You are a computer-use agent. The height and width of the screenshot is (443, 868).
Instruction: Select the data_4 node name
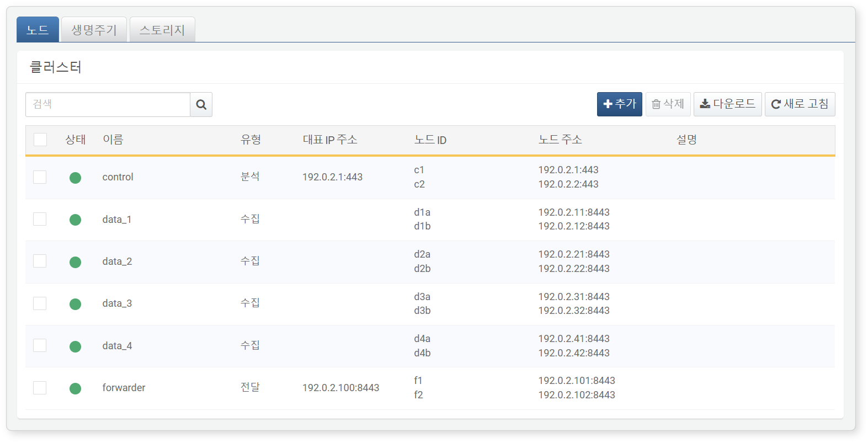coord(117,346)
